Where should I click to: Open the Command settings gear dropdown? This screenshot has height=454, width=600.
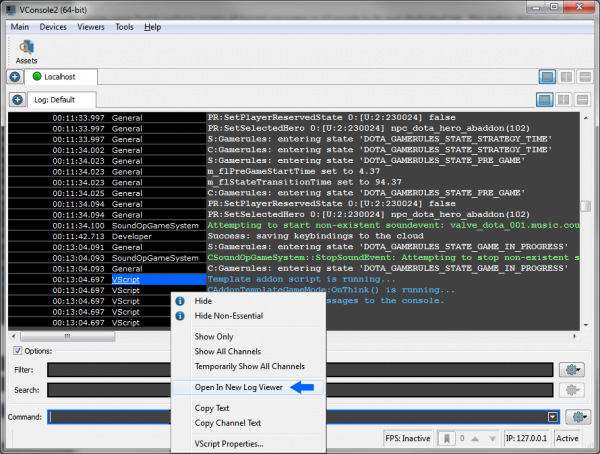[x=578, y=417]
